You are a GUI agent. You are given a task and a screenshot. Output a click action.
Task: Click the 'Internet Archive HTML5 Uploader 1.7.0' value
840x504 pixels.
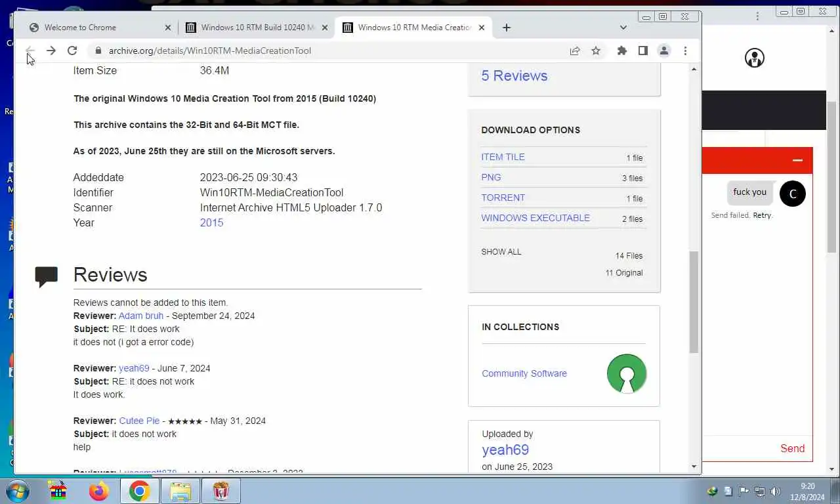[x=291, y=207]
